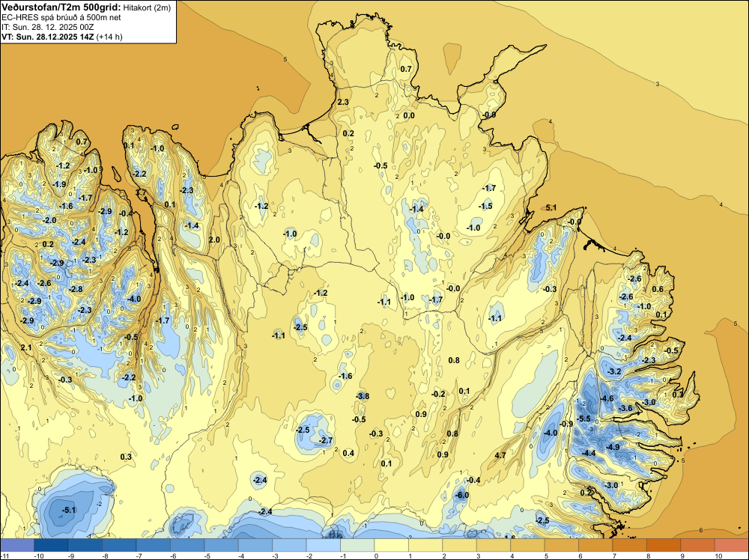Click the yellow legend swatch between 0 and 1
The height and width of the screenshot is (560, 749).
391,545
